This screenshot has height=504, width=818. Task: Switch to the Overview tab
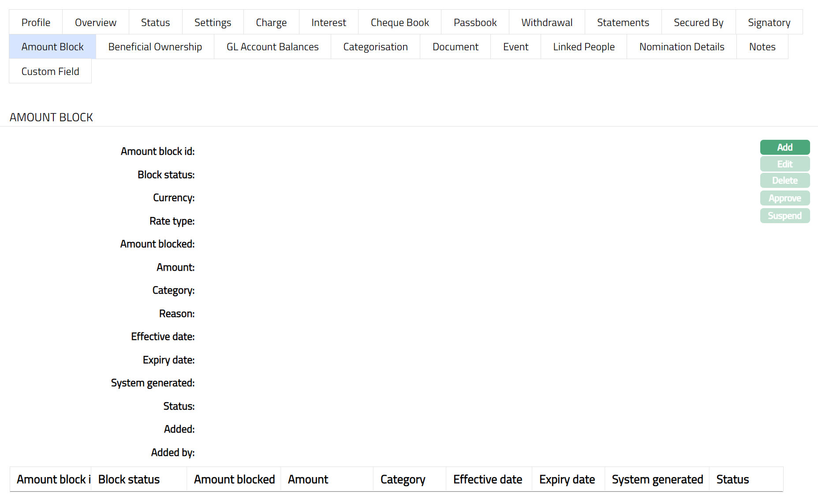coord(96,22)
